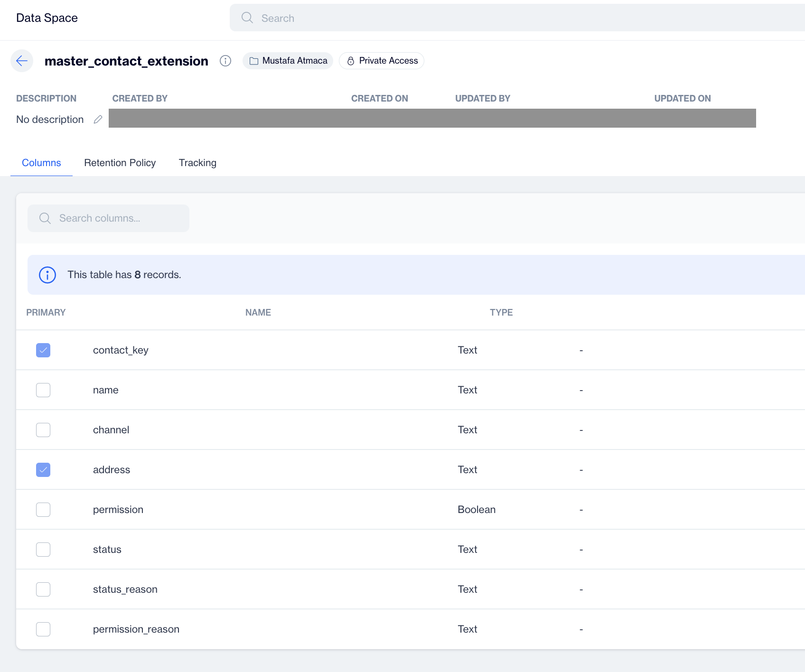Click the lock icon in Private Access badge

click(x=351, y=61)
